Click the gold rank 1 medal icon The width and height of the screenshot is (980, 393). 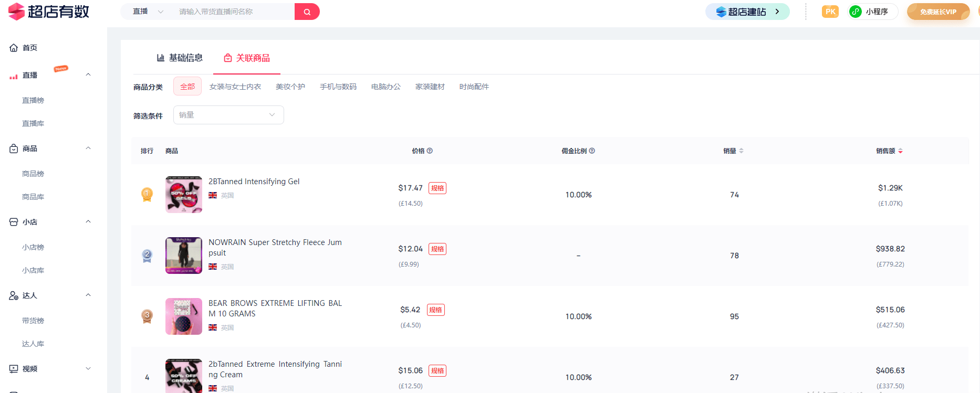point(147,195)
